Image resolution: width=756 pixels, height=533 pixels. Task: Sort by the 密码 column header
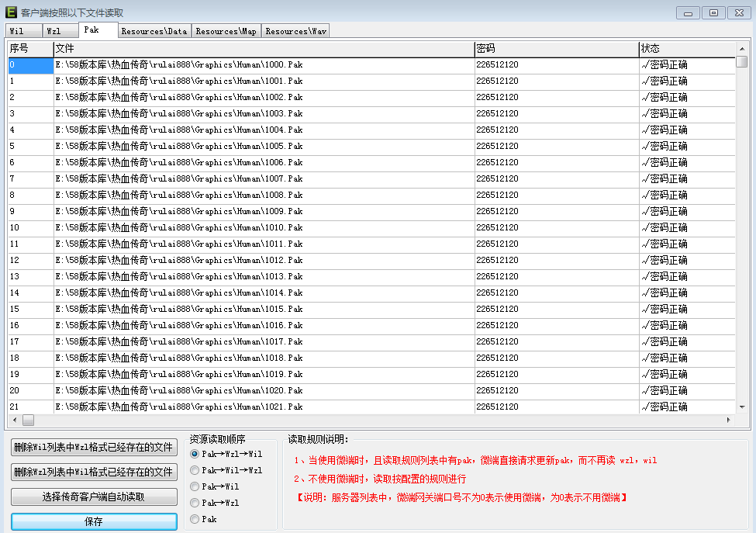pyautogui.click(x=556, y=49)
